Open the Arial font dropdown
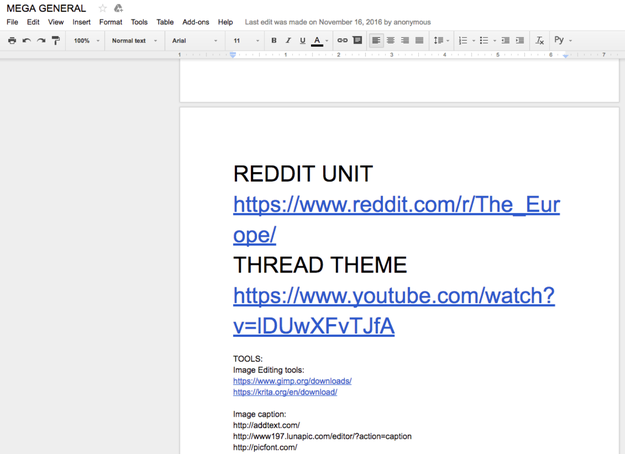The height and width of the screenshot is (454, 625). (194, 41)
